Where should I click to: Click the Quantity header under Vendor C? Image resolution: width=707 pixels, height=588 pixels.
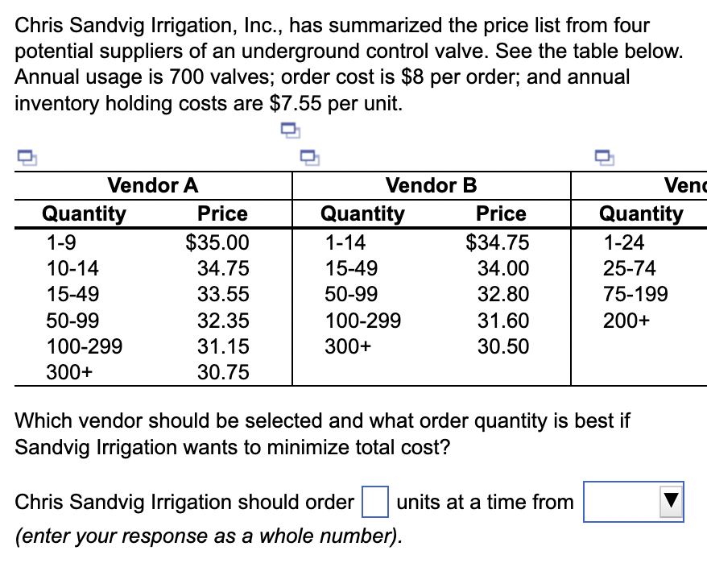(641, 213)
